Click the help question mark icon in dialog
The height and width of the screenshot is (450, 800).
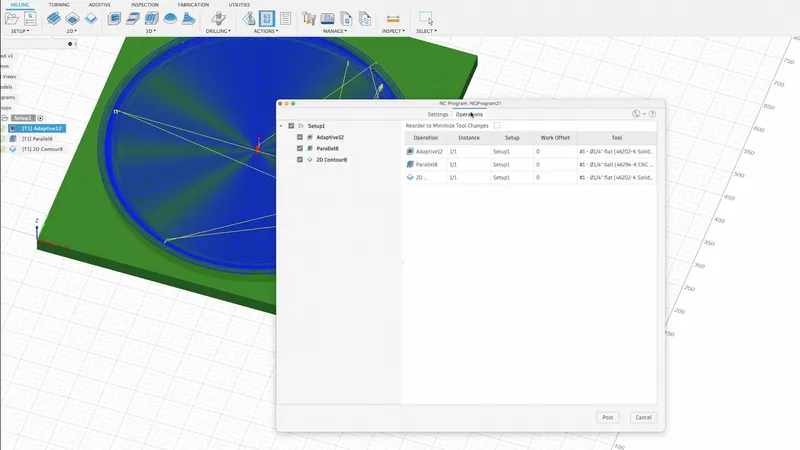point(652,114)
